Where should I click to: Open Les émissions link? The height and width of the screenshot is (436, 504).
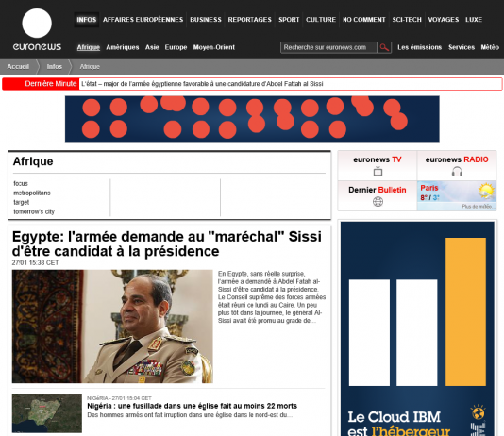click(419, 47)
